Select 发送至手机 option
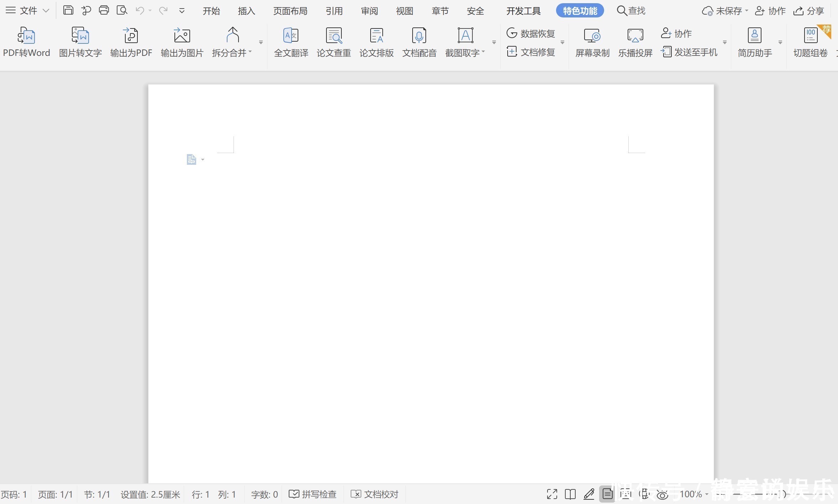The height and width of the screenshot is (504, 838). click(689, 52)
